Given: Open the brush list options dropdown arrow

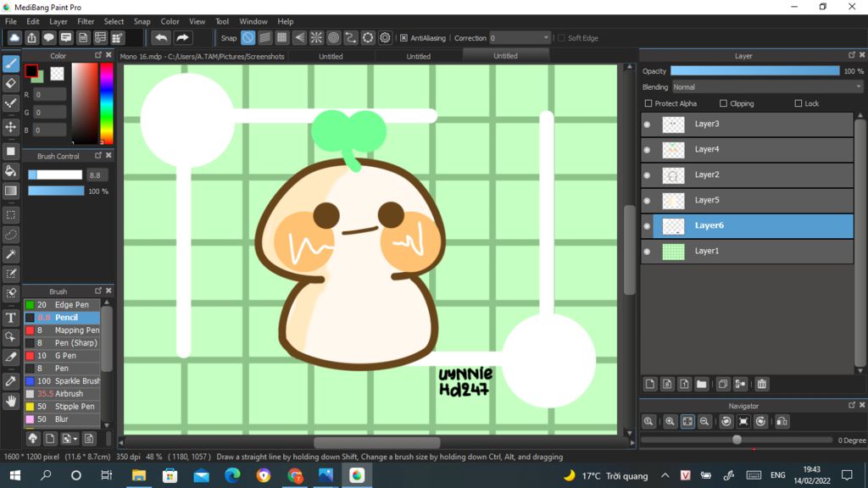Looking at the screenshot, I should 75,440.
